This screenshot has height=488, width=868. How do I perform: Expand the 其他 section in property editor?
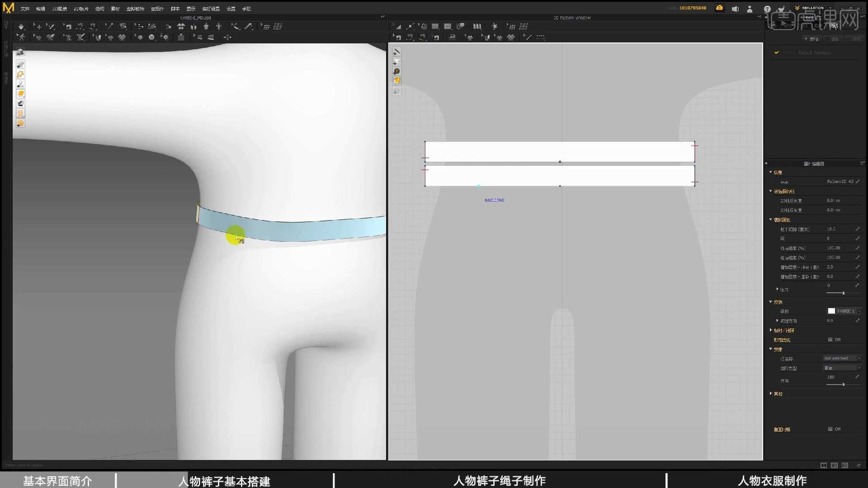tap(778, 394)
